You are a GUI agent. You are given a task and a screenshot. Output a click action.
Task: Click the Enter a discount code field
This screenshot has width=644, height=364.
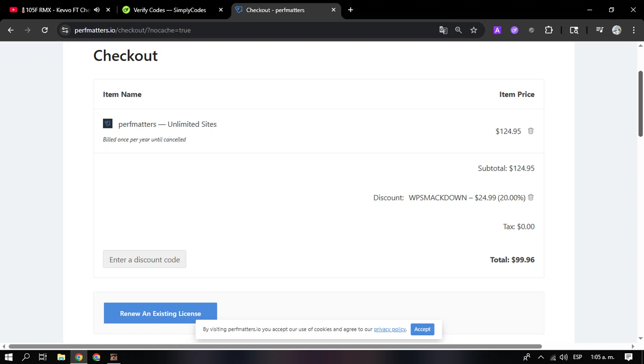pos(145,259)
